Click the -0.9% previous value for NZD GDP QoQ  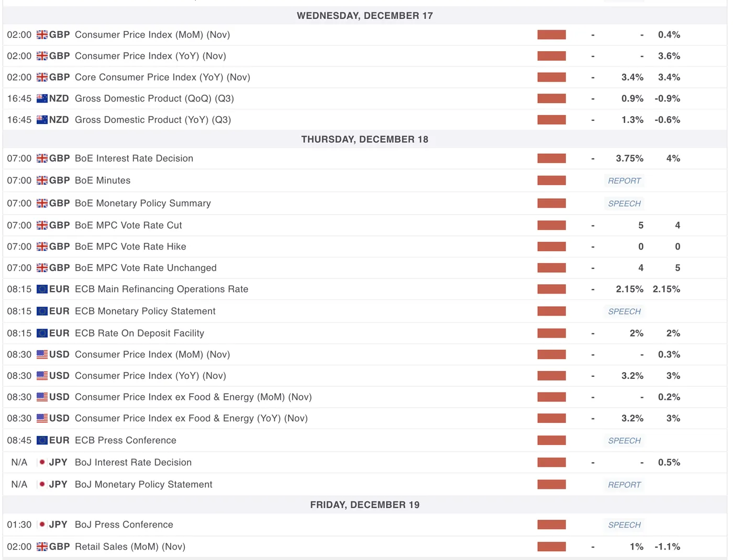pos(667,98)
